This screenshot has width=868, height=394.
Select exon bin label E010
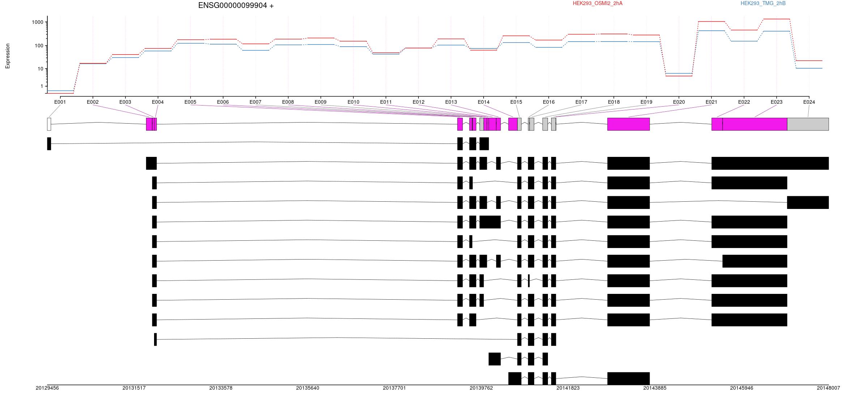click(353, 102)
